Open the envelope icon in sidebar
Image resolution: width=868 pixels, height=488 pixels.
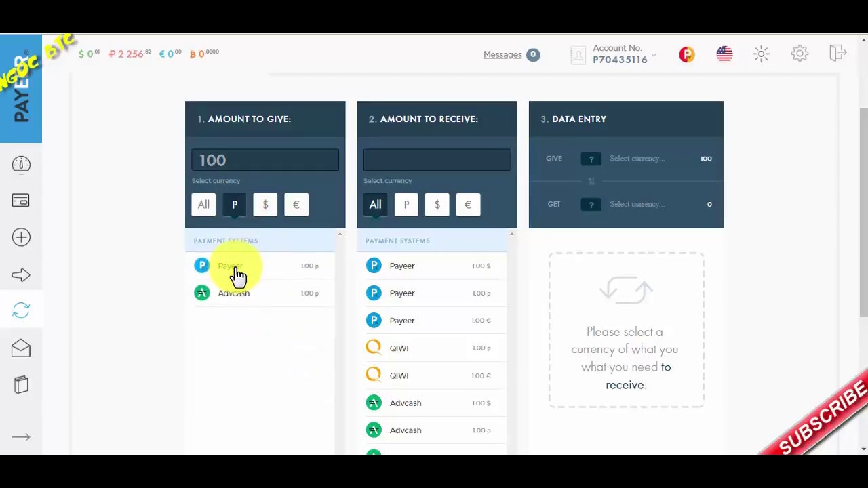21,348
